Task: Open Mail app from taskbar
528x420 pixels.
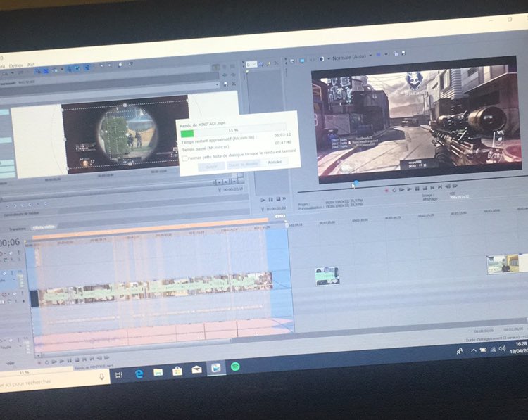Action: 196,369
